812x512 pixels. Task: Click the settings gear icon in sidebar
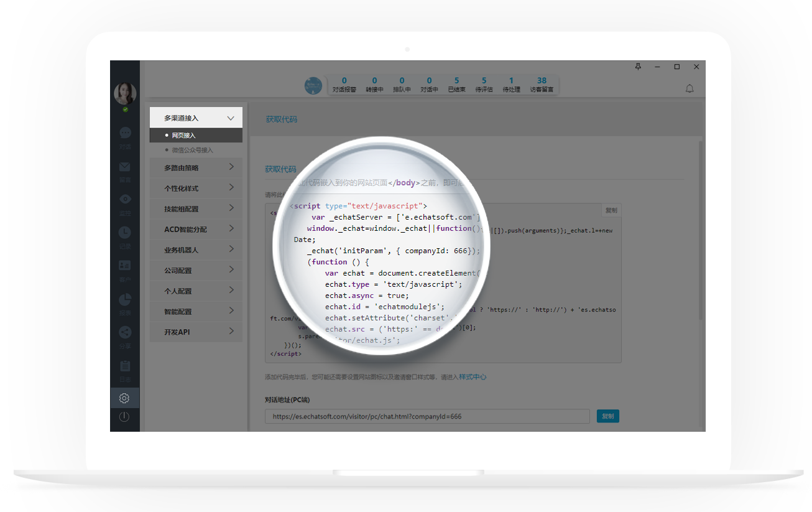pyautogui.click(x=124, y=398)
